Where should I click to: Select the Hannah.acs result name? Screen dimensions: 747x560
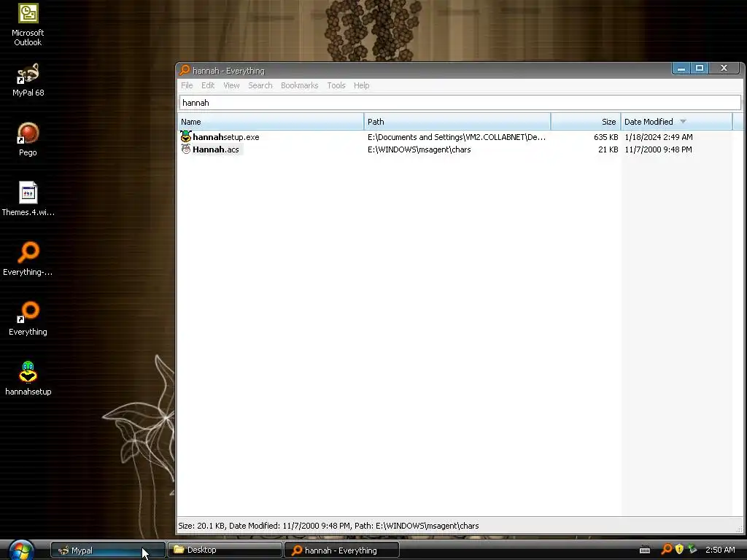(x=216, y=149)
